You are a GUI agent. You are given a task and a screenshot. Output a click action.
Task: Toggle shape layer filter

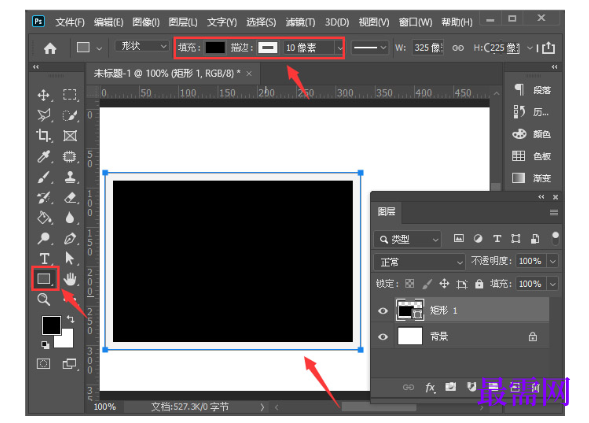(516, 239)
